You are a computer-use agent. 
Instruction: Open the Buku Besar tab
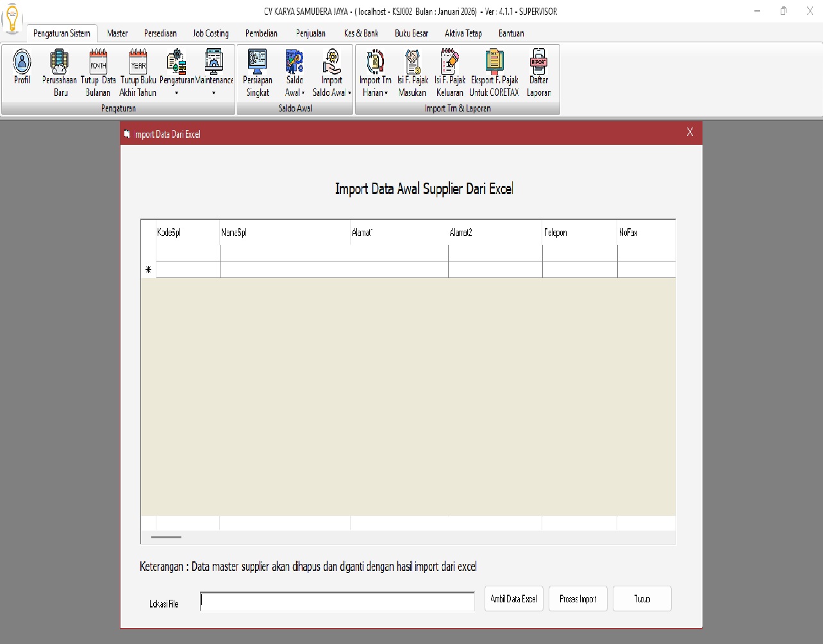(411, 33)
